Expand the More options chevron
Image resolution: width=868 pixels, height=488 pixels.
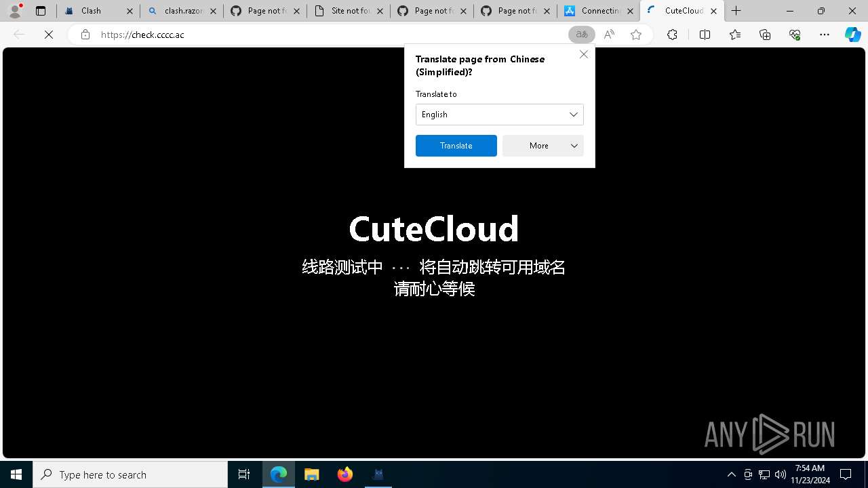(x=574, y=146)
